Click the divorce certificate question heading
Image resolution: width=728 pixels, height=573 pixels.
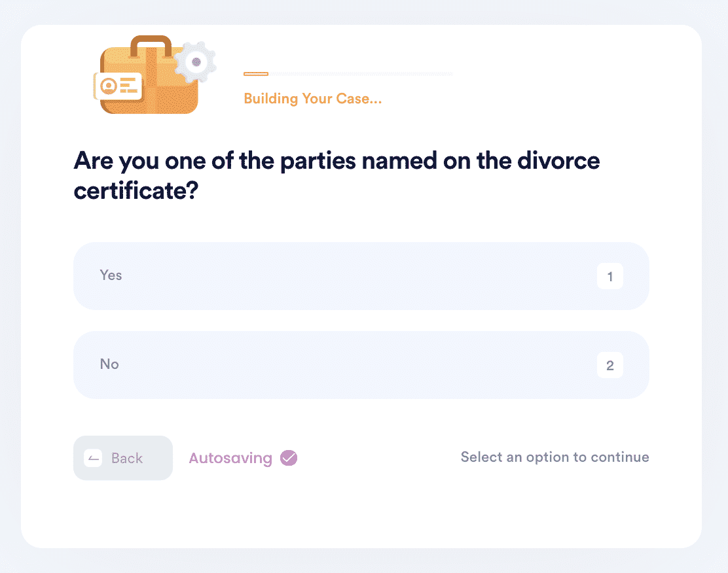click(337, 175)
